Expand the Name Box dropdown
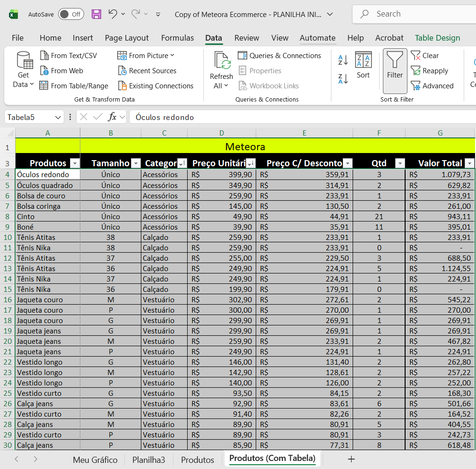The width and height of the screenshot is (476, 469). click(59, 117)
